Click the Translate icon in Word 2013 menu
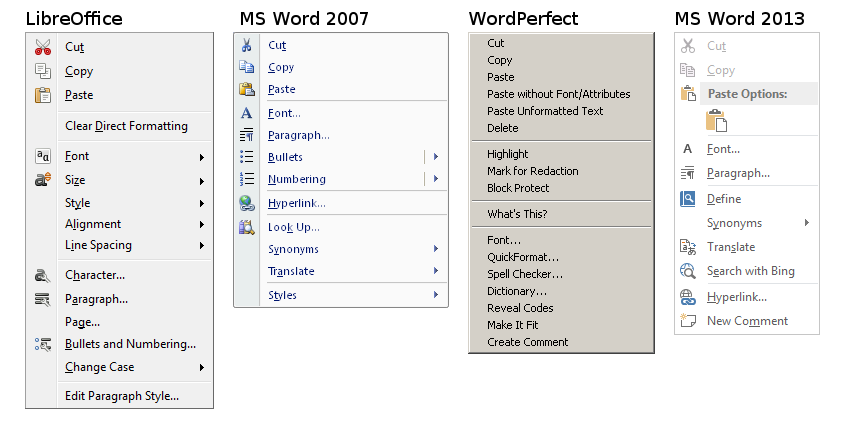 pos(688,247)
